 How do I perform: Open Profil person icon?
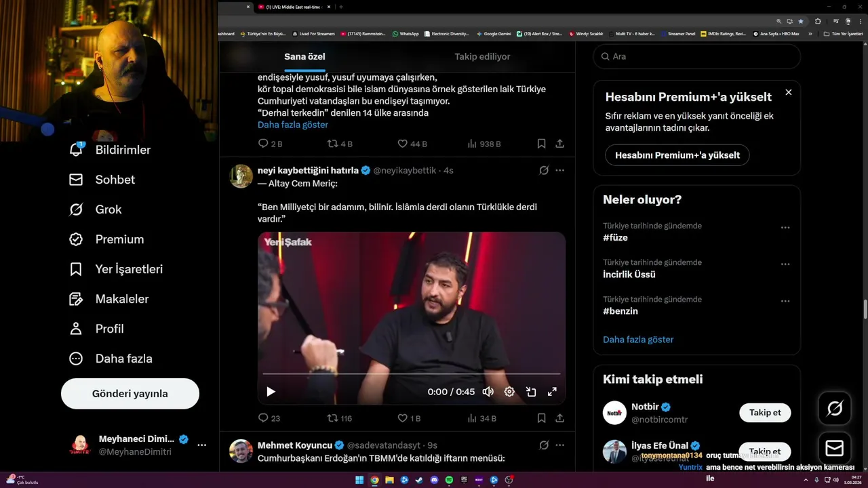76,329
